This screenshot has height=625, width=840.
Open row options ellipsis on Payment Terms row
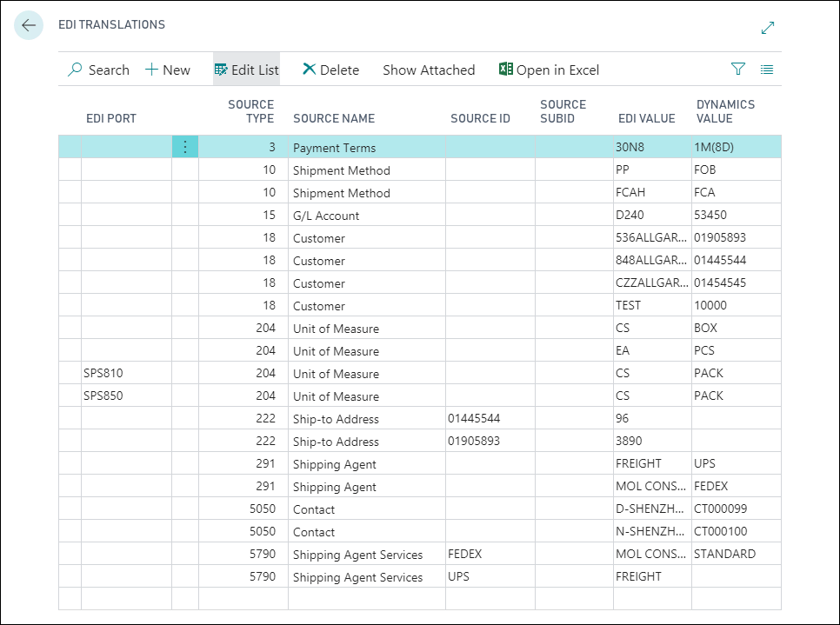click(x=185, y=147)
